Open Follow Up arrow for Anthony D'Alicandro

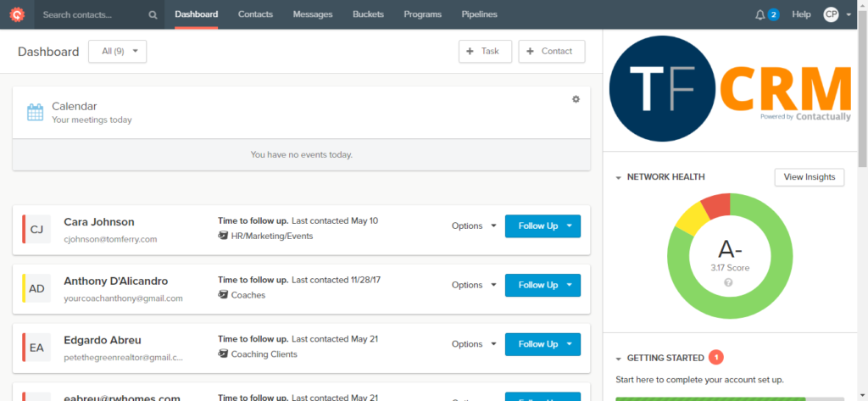click(570, 285)
